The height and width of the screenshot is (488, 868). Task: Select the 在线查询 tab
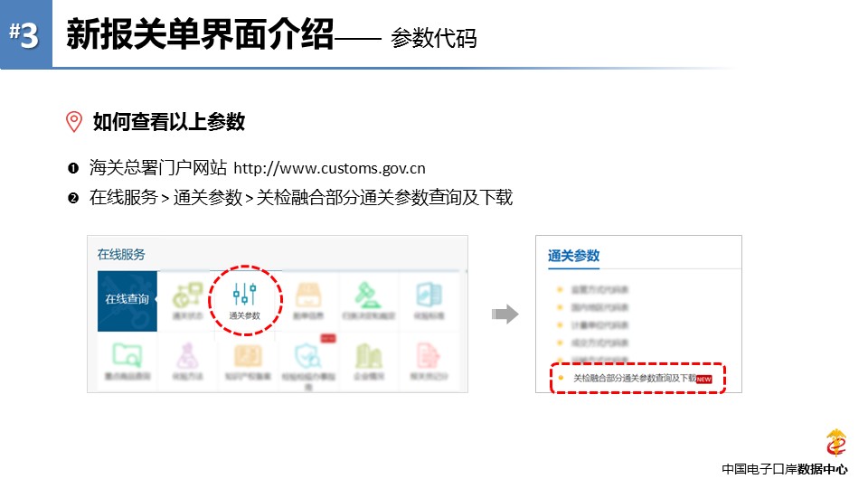126,299
